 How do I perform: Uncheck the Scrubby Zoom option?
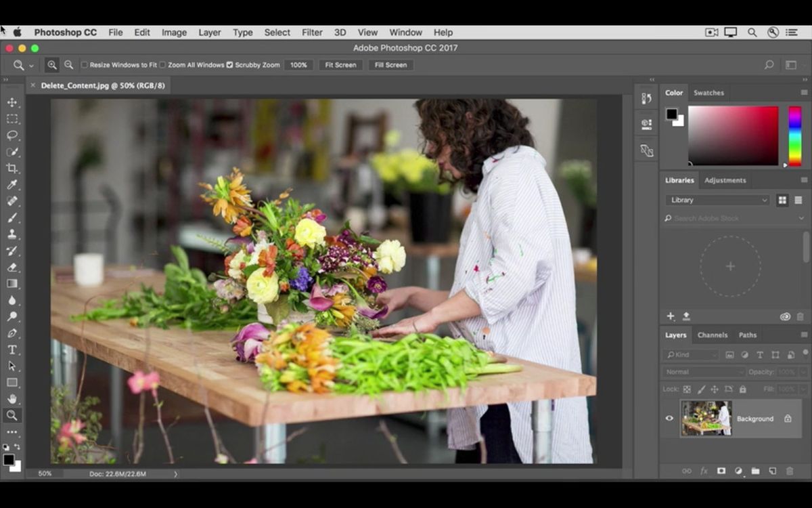(231, 64)
